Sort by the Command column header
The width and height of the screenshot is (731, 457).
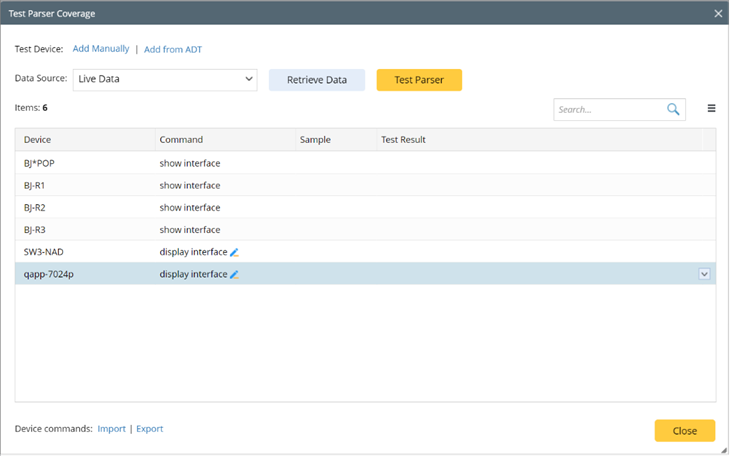click(x=181, y=140)
